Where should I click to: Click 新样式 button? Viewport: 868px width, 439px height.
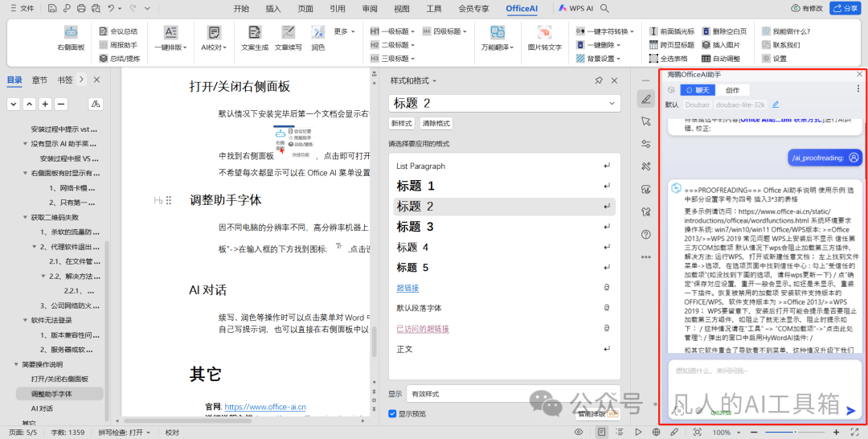click(401, 124)
